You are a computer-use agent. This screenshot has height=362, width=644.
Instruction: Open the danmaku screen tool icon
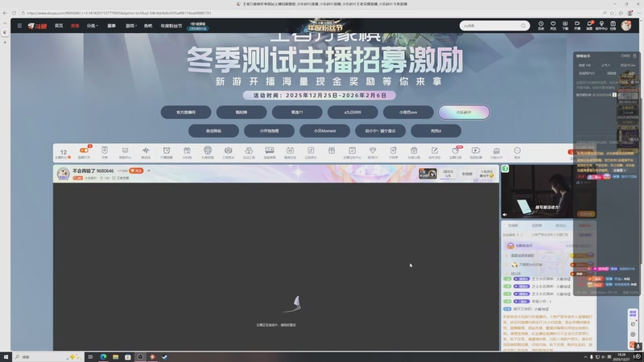point(270,152)
